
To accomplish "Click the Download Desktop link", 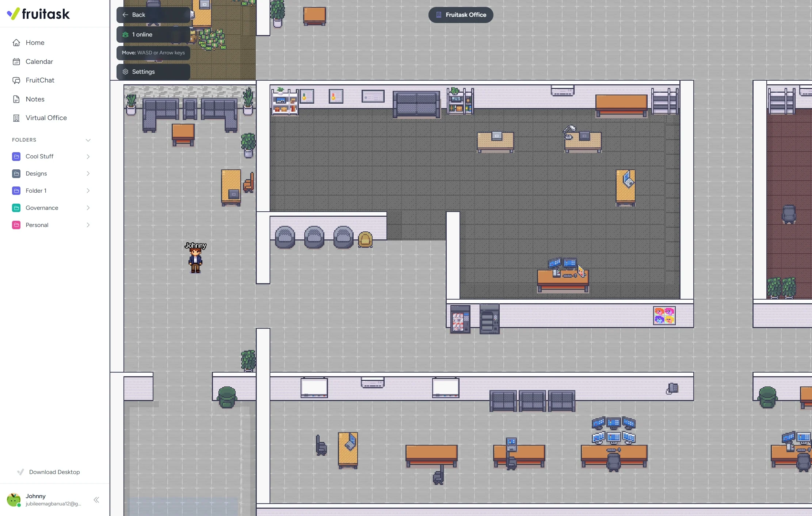I will click(x=49, y=472).
